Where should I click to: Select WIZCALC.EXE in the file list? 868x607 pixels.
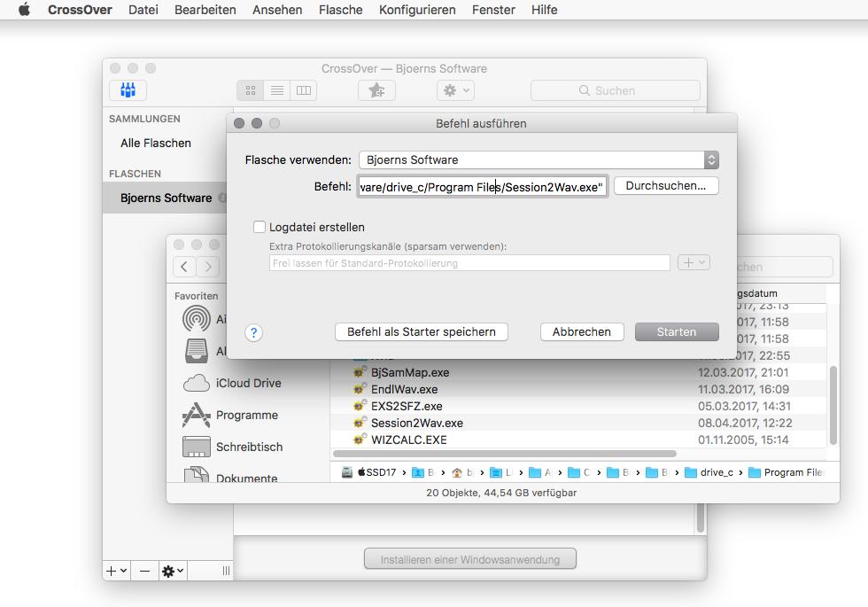(408, 440)
